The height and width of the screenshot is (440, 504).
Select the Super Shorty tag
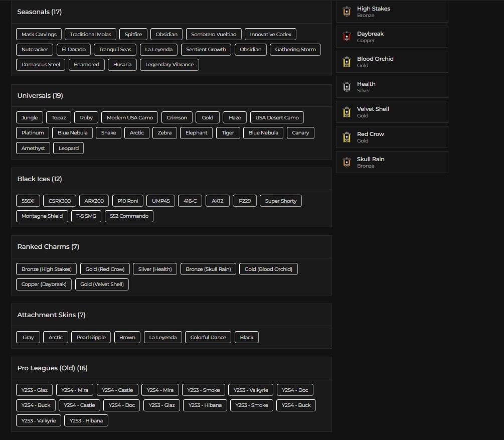281,201
